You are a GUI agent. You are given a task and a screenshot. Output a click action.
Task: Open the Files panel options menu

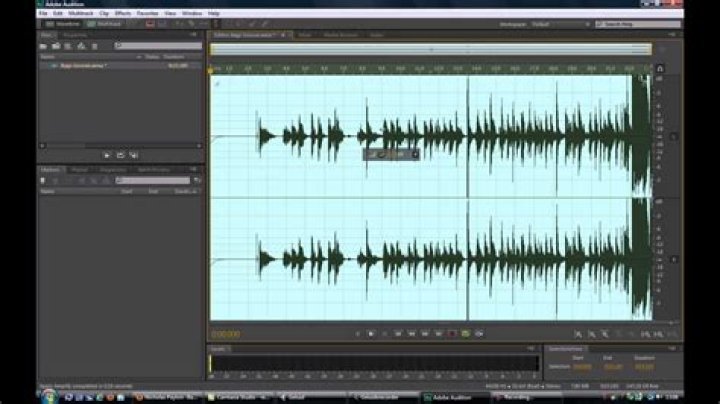pos(193,35)
